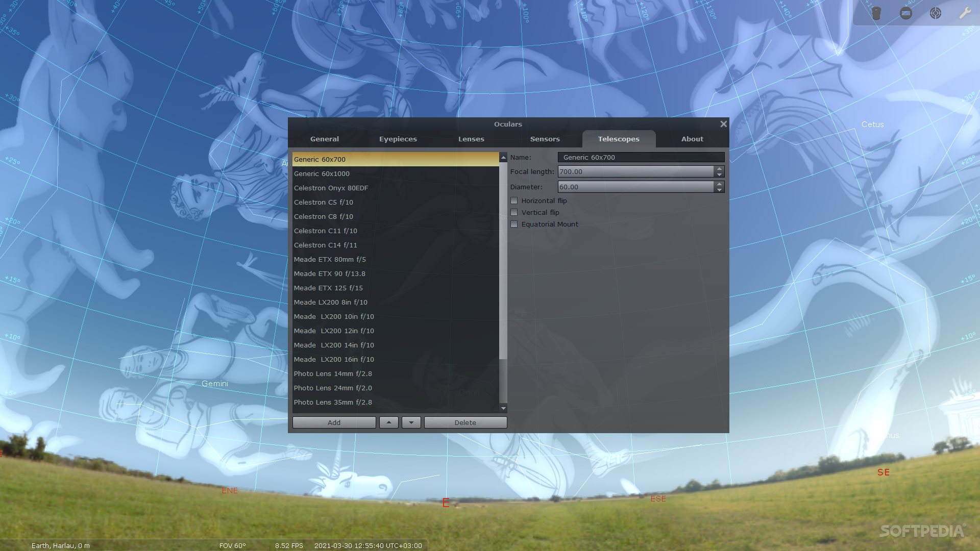Screen dimensions: 980x551
Task: Click the Earth, Harlau location in status bar
Action: pos(60,545)
